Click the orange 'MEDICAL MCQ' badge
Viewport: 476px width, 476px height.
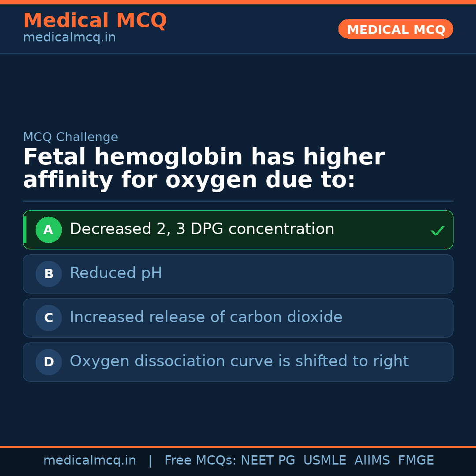pyautogui.click(x=395, y=29)
